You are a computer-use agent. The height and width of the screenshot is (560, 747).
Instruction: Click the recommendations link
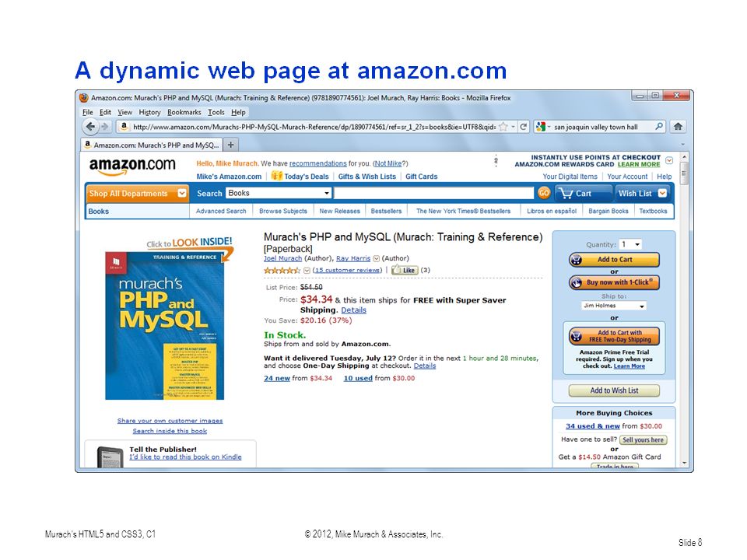(x=317, y=163)
